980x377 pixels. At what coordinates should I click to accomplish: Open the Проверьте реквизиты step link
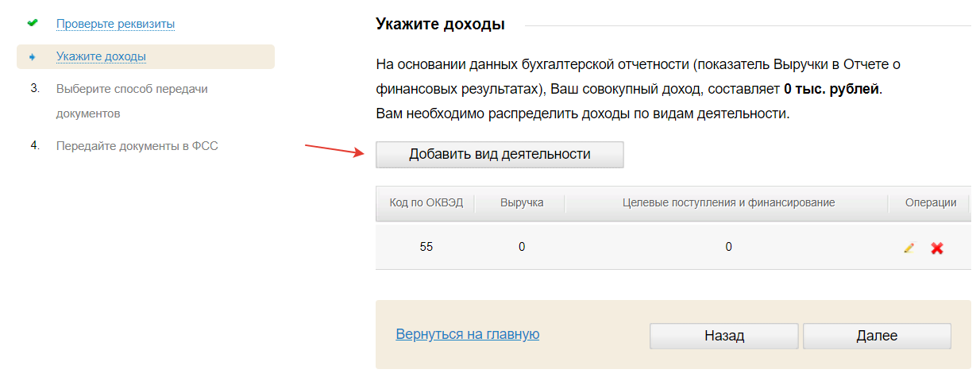pyautogui.click(x=115, y=24)
